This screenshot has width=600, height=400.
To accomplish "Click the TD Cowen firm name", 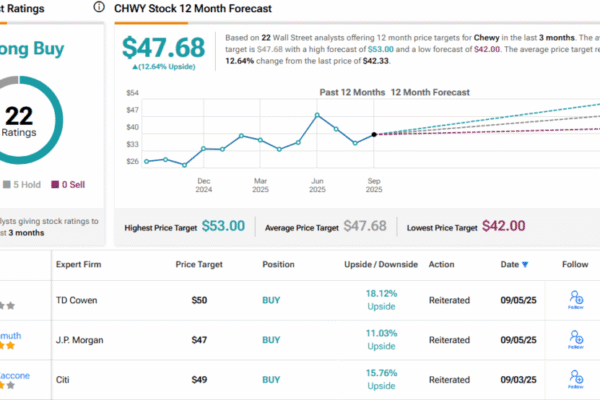I will coord(77,300).
